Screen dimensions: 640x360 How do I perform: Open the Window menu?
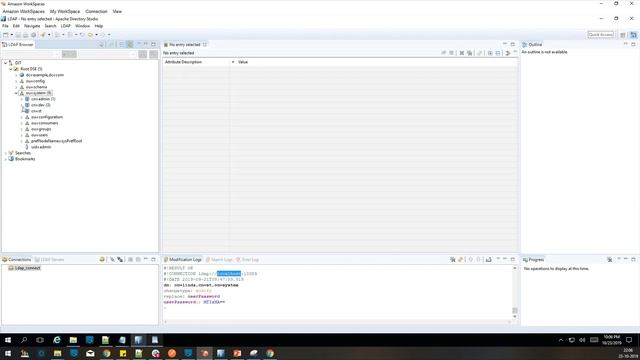pyautogui.click(x=82, y=26)
